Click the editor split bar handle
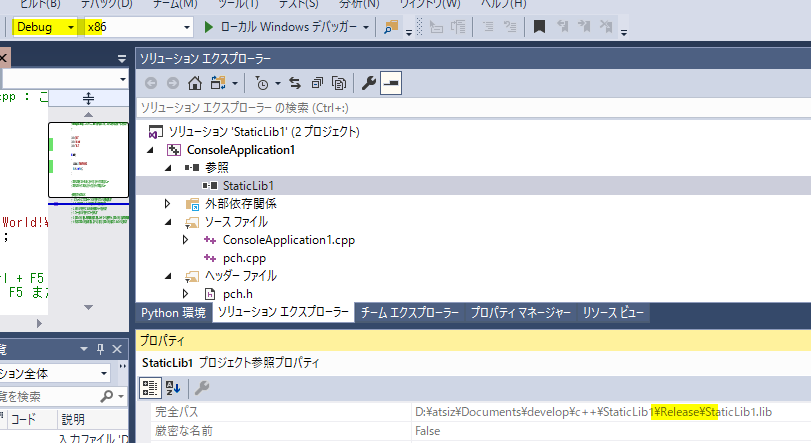Image resolution: width=811 pixels, height=443 pixels. click(88, 98)
